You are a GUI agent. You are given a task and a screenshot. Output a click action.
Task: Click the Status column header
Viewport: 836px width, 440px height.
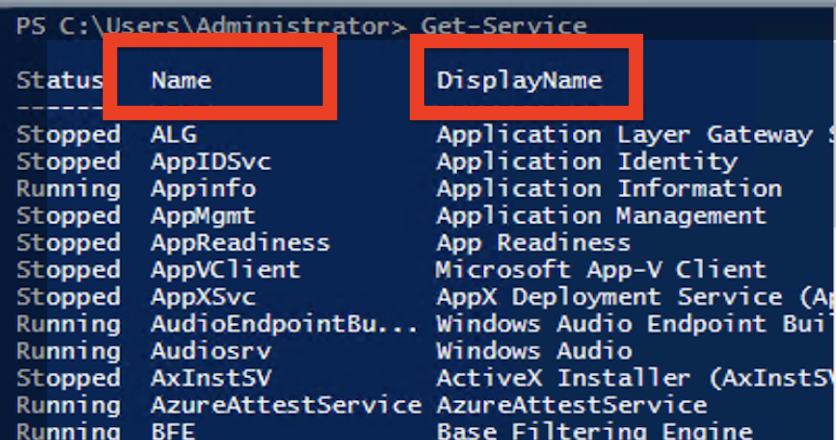59,80
